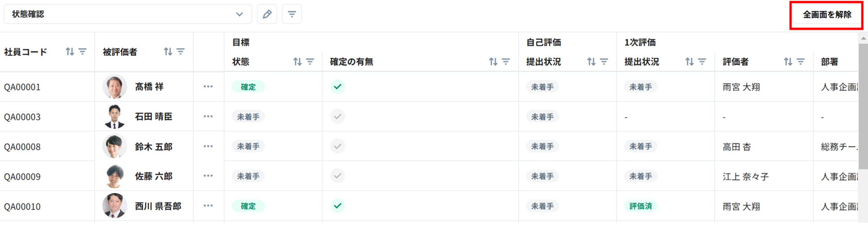
Task: Toggle 確定 checkmark for 西川 県吾郎
Action: pyautogui.click(x=338, y=206)
